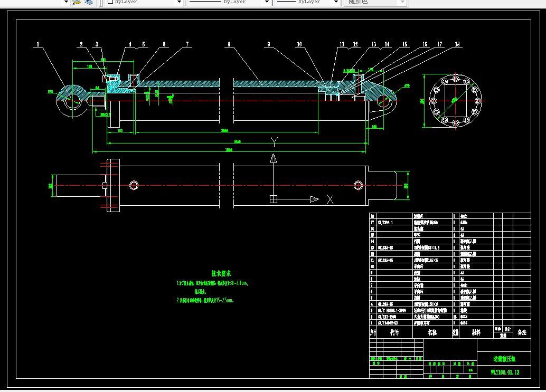Select the 技术要求 heading text
Viewport: 546px width, 392px height.
point(221,273)
